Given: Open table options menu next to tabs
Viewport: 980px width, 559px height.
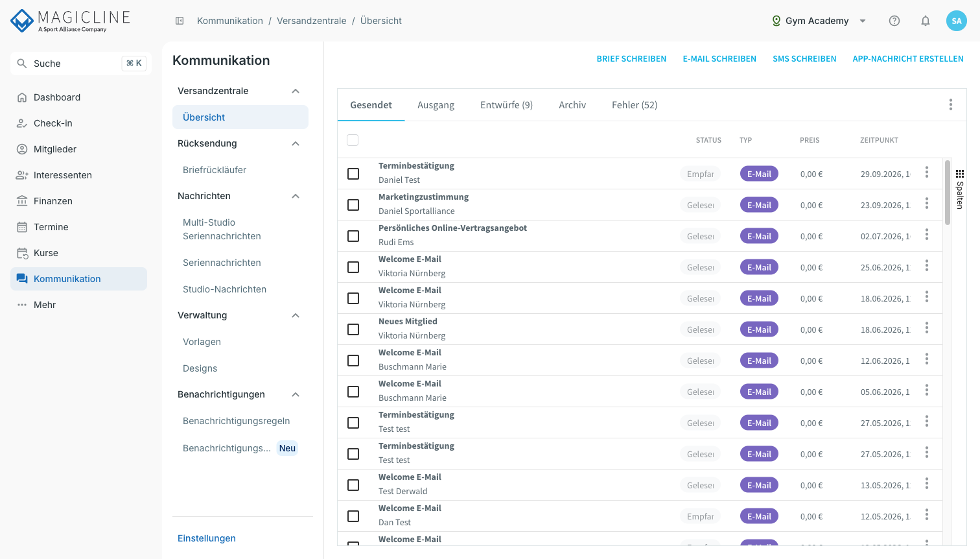Looking at the screenshot, I should [x=951, y=104].
